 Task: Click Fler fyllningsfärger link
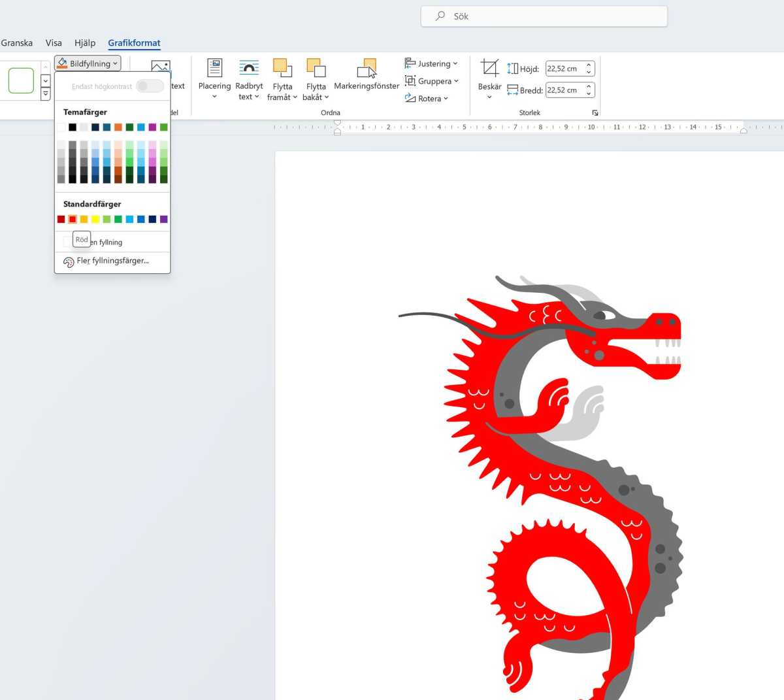pos(112,261)
